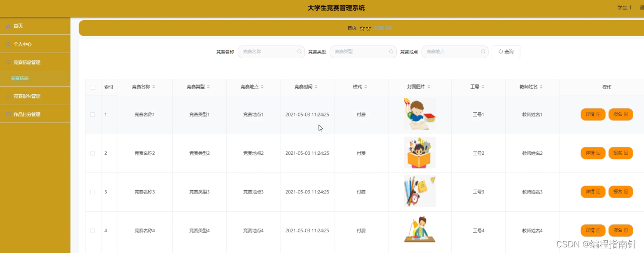Sort by 模式 column arrows
The image size is (644, 253).
click(365, 87)
